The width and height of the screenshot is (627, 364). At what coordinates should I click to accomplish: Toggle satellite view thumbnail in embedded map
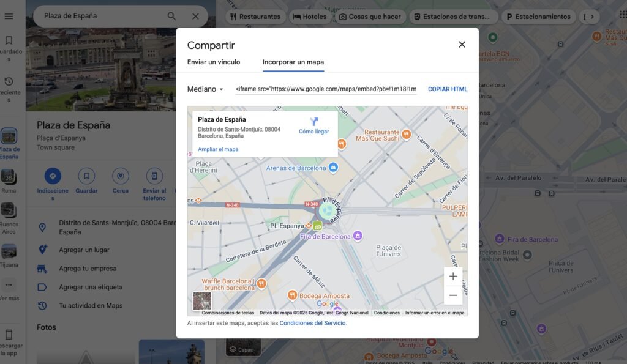[202, 301]
